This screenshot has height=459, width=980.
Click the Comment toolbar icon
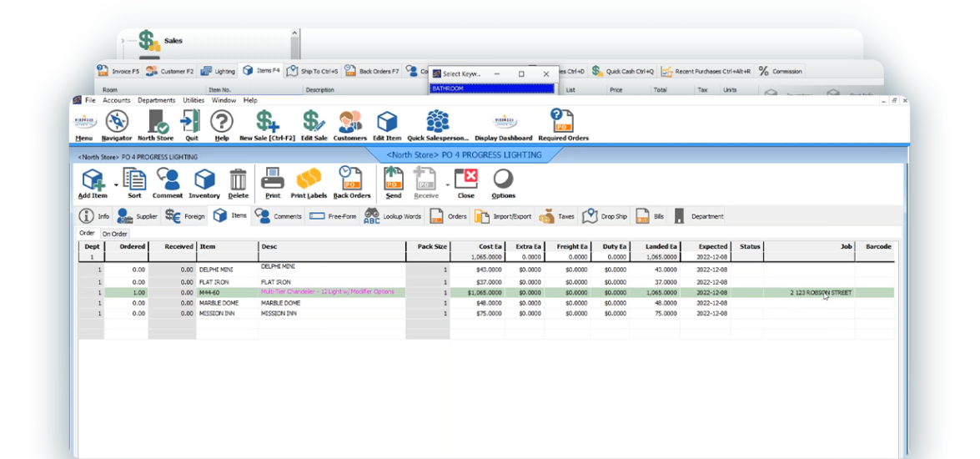coord(168,184)
